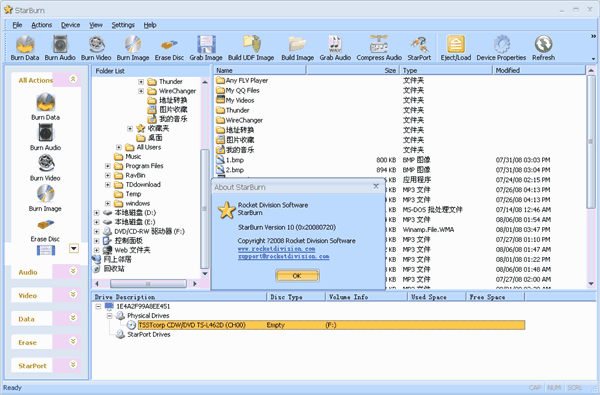Expand the Audio actions section

(73, 271)
